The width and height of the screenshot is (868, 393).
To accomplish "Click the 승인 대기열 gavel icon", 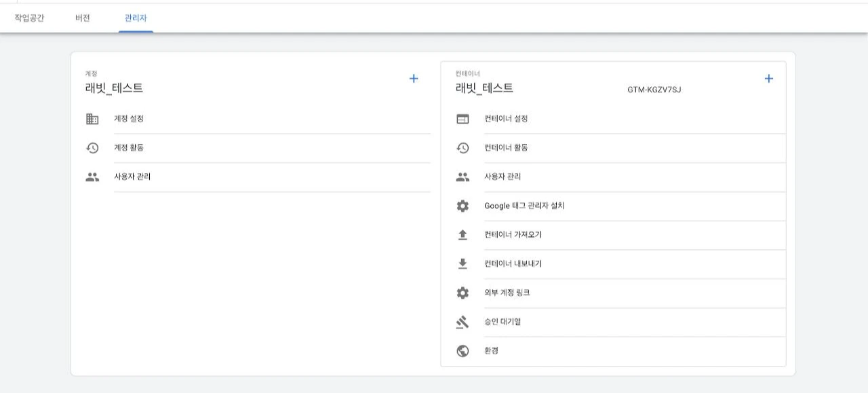I will [462, 322].
